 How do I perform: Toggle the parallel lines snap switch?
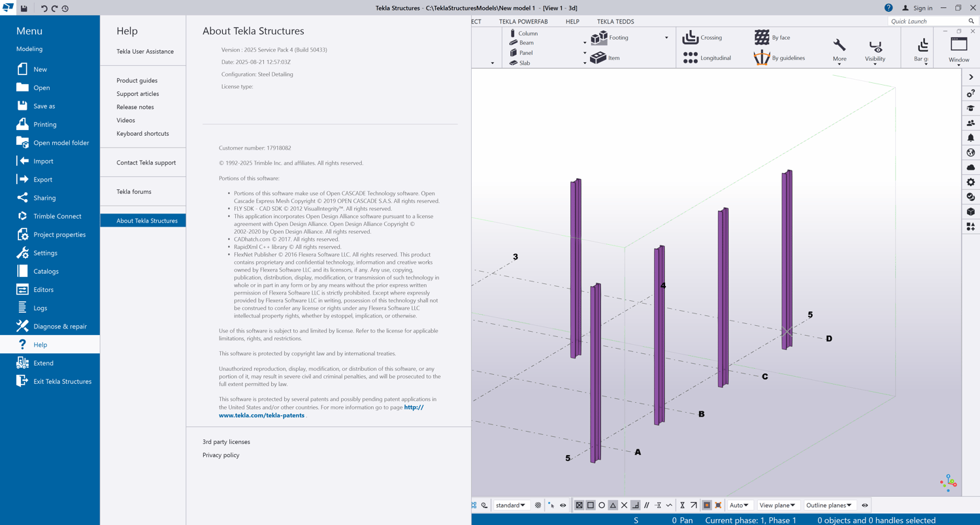647,505
